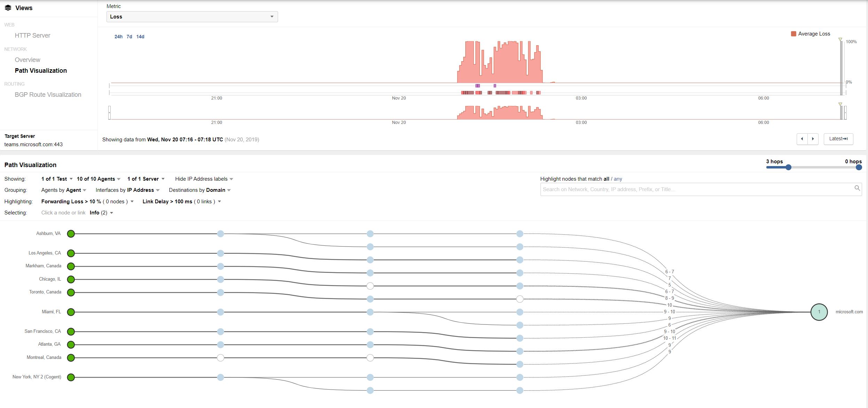Click the Montreal, Canada agent node
868x408 pixels.
pos(71,358)
